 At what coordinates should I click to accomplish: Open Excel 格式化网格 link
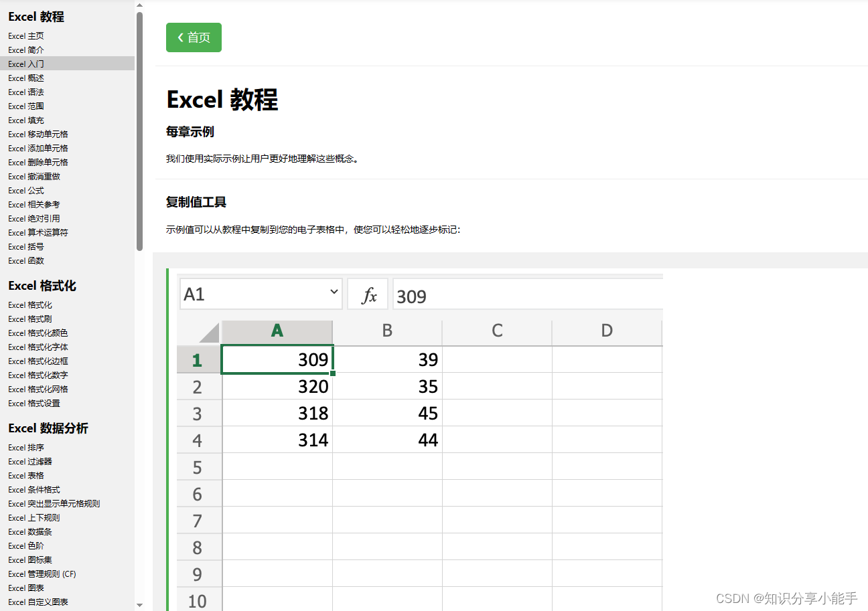[x=38, y=389]
